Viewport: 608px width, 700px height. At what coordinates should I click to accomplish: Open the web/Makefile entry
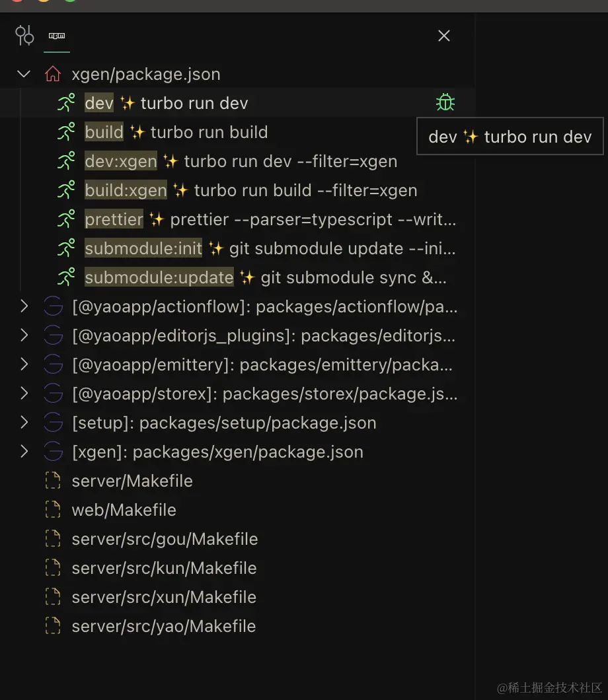124,510
